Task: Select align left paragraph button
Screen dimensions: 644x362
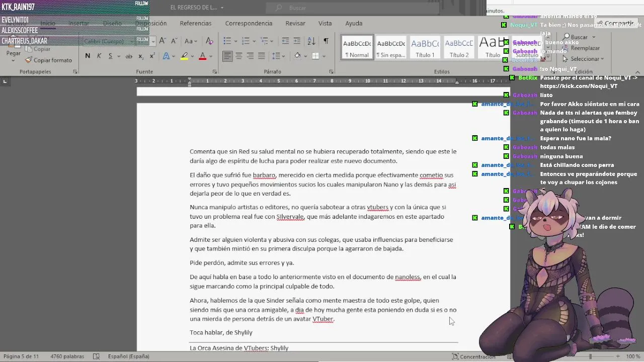Action: (227, 56)
